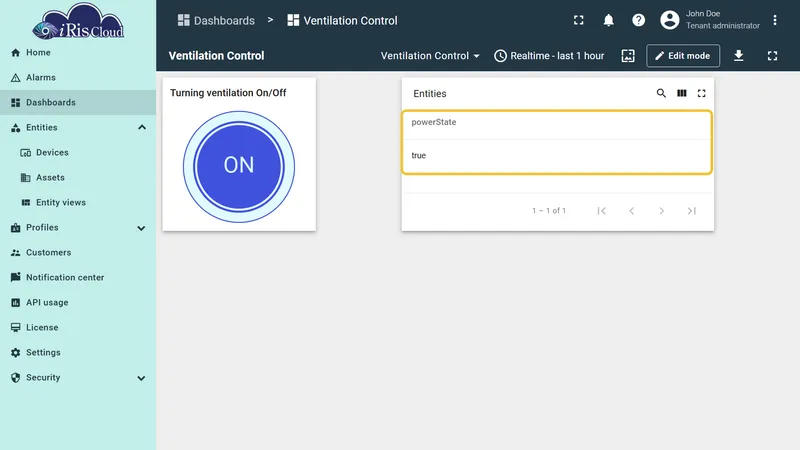800x450 pixels.
Task: Open the Customers page
Action: (78, 253)
